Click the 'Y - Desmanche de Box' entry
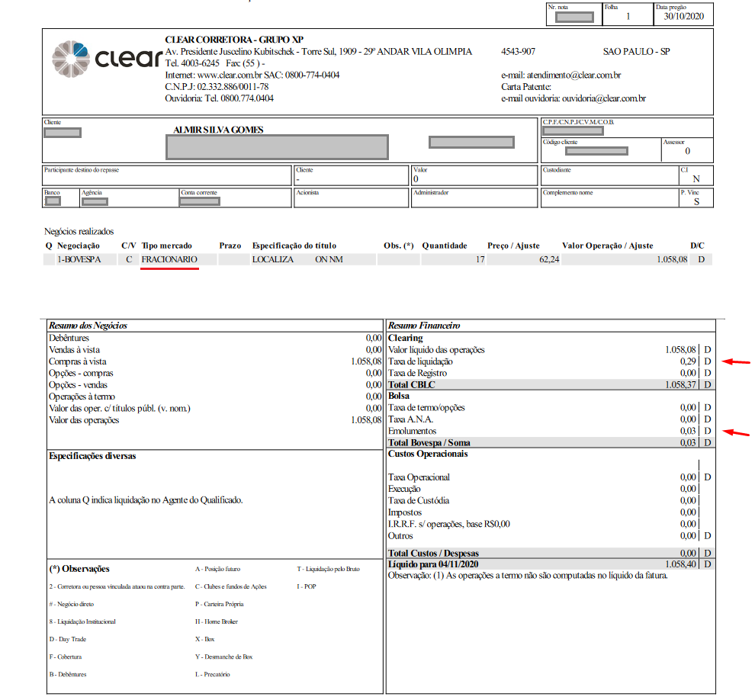Screen dimensions: 755x700 coord(224,657)
